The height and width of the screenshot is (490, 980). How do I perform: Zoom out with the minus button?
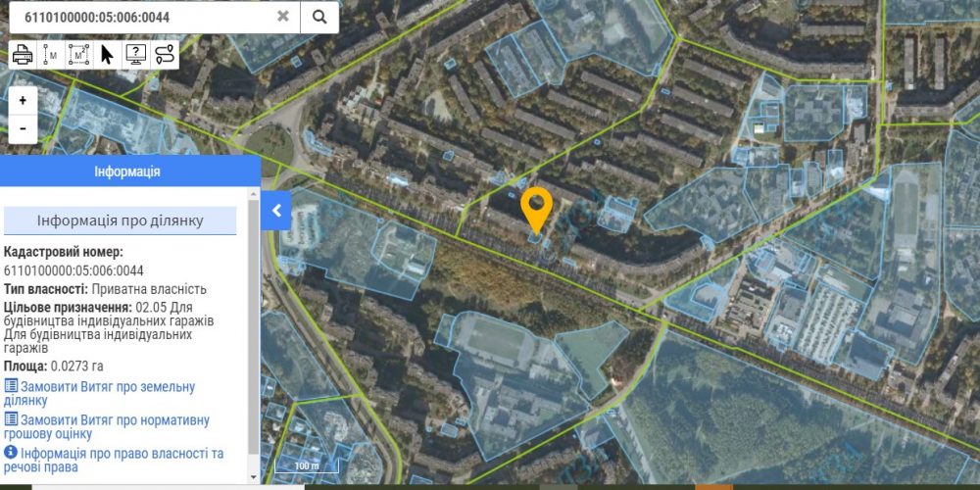(24, 128)
